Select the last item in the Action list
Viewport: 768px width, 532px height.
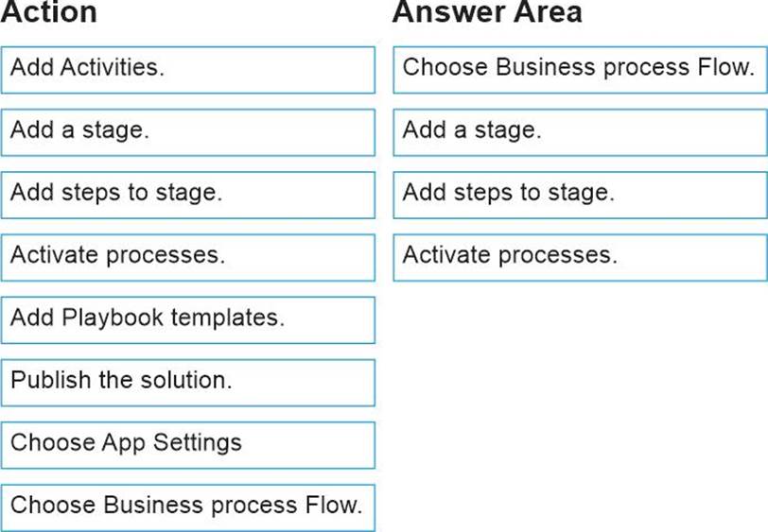(x=187, y=506)
